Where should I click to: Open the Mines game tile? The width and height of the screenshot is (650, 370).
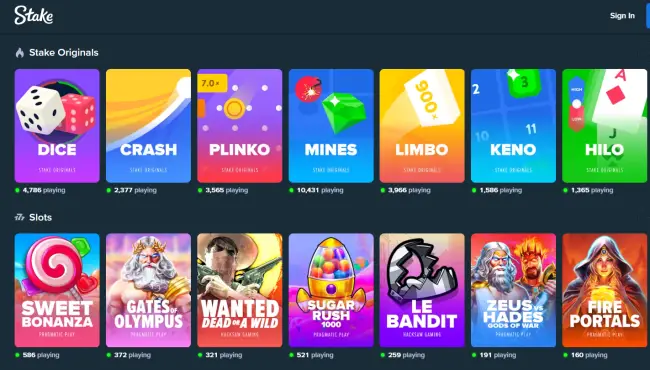(331, 126)
